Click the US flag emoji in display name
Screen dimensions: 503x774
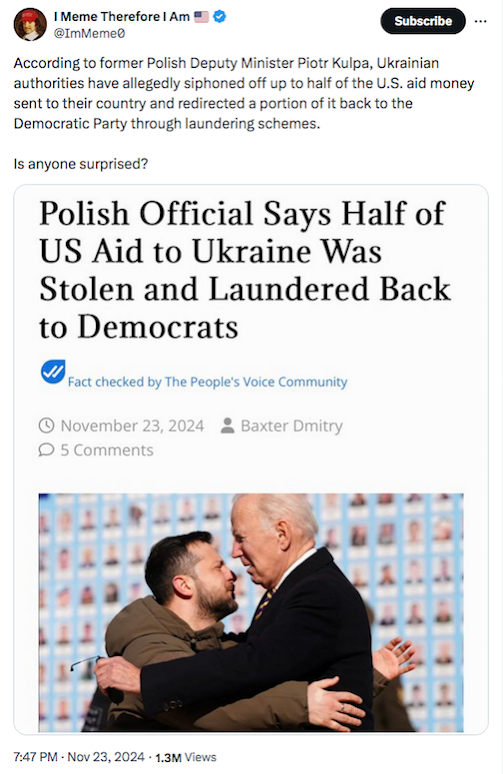pos(201,17)
